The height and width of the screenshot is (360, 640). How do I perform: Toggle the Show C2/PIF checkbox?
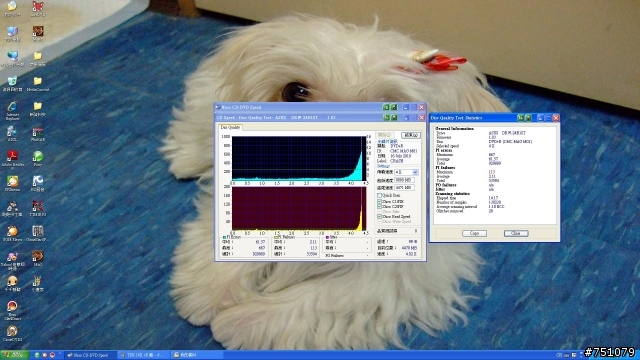coord(380,207)
